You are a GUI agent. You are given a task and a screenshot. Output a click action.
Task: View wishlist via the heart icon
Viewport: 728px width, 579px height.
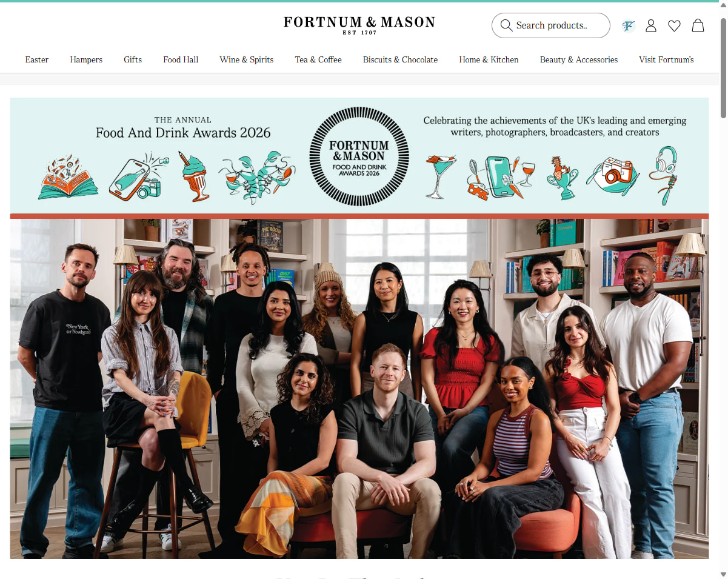(674, 25)
